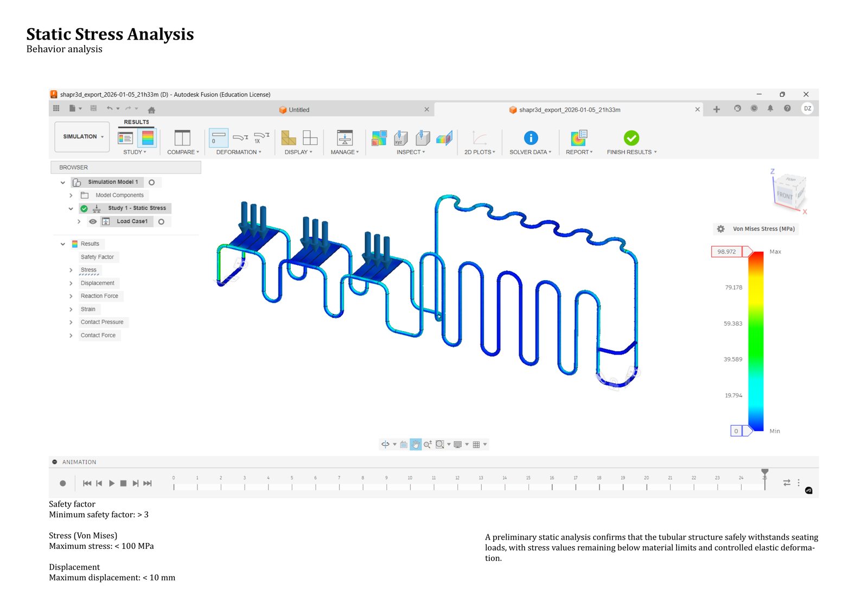Open the INSPECT dropdown menu
868x614 pixels.
[411, 152]
